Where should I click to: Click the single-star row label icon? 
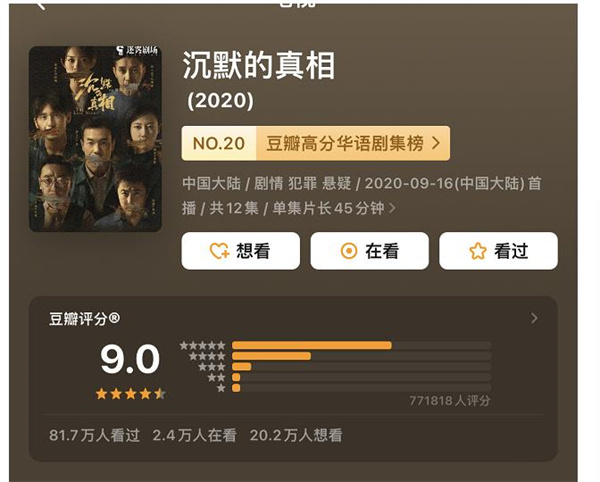pyautogui.click(x=221, y=387)
